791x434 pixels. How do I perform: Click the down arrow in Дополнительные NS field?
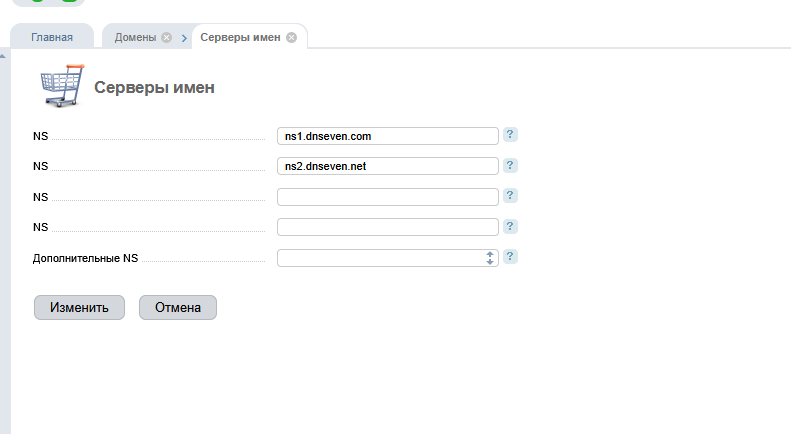click(490, 262)
